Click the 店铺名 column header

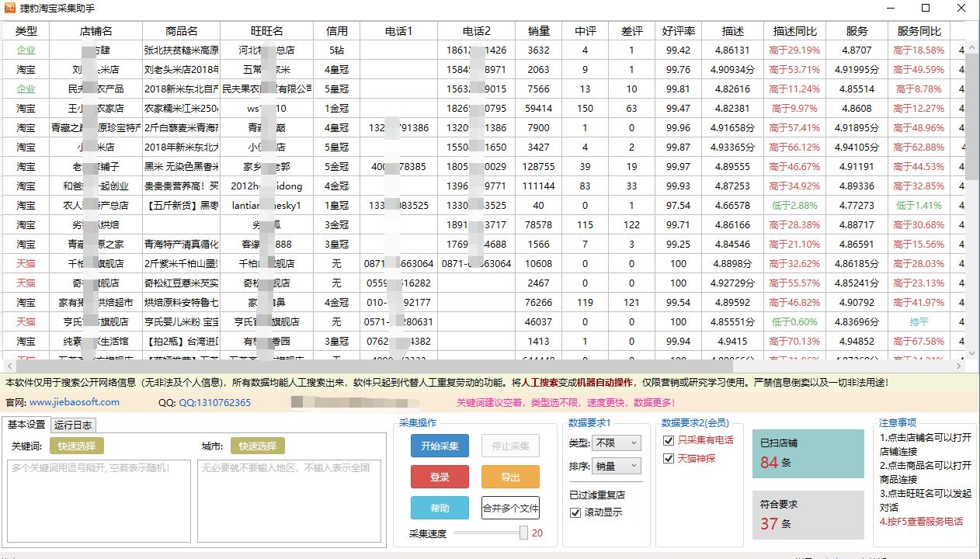96,31
